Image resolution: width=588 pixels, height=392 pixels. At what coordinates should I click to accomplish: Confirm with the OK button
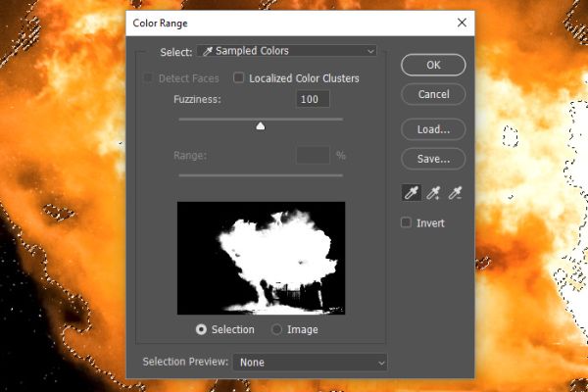click(x=433, y=65)
